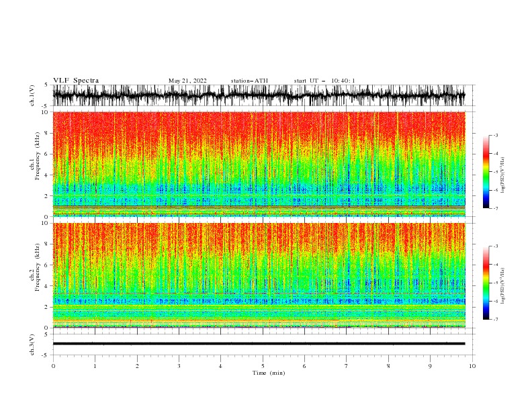Click inside the ch.2 spectrogram plot
Viewport: 532px width, 411px height.
pyautogui.click(x=259, y=275)
